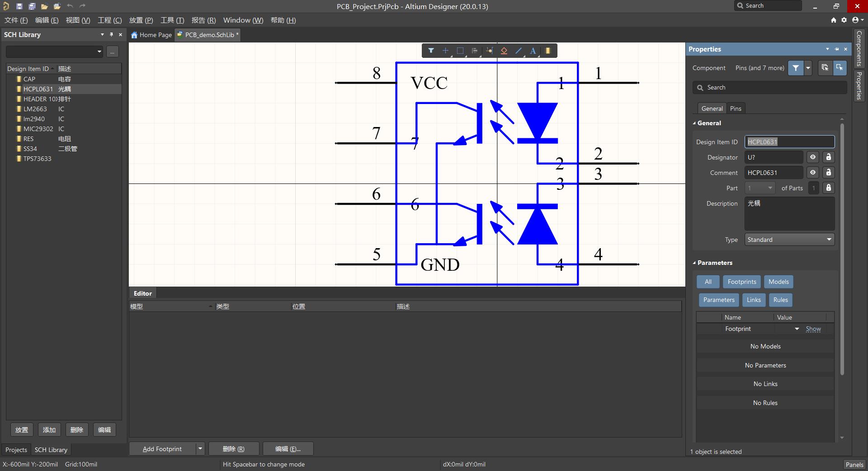Click the Add Footprint button
The height and width of the screenshot is (471, 868).
pos(162,449)
